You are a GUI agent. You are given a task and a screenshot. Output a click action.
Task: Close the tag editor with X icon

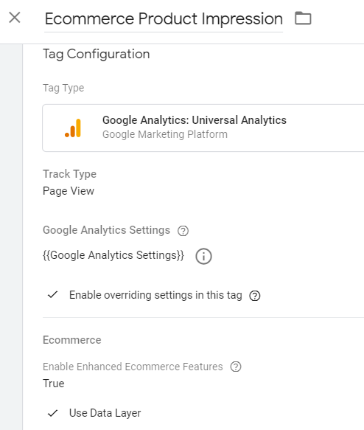tap(15, 18)
